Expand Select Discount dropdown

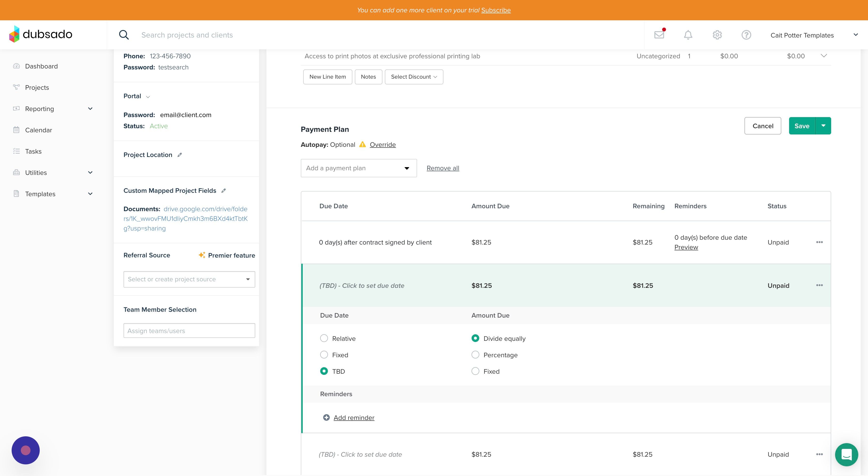pyautogui.click(x=414, y=77)
